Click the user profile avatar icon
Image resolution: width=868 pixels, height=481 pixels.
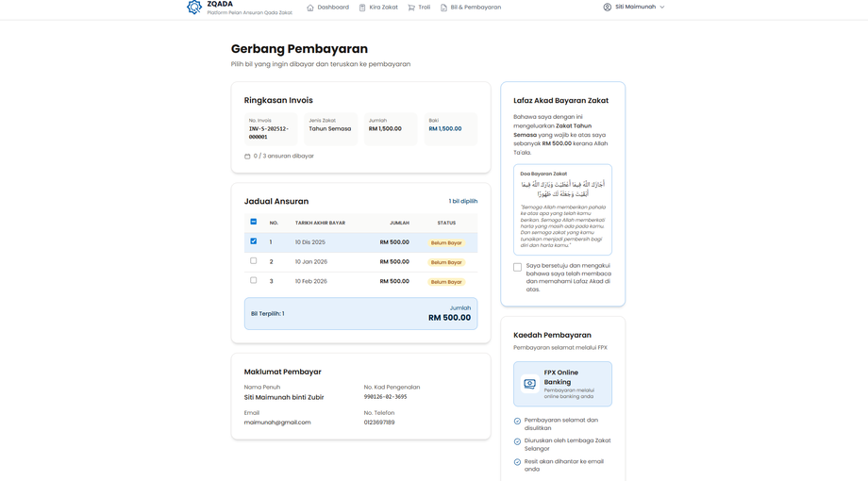click(608, 7)
